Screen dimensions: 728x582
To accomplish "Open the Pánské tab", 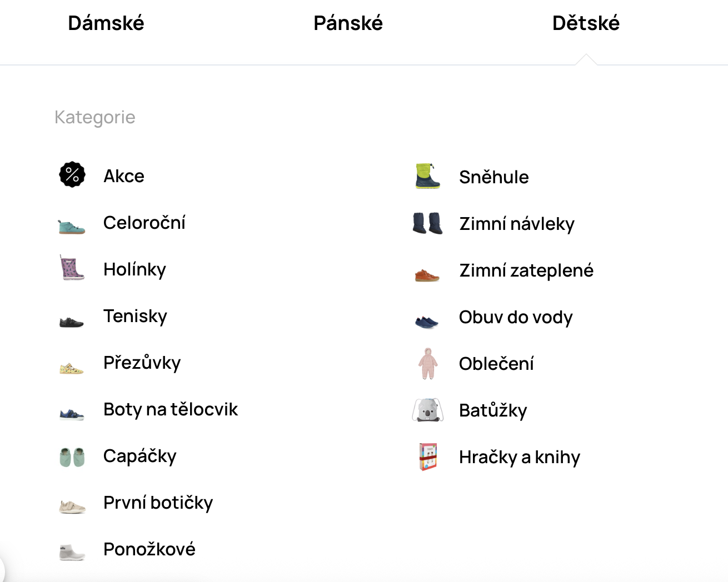I will click(348, 23).
